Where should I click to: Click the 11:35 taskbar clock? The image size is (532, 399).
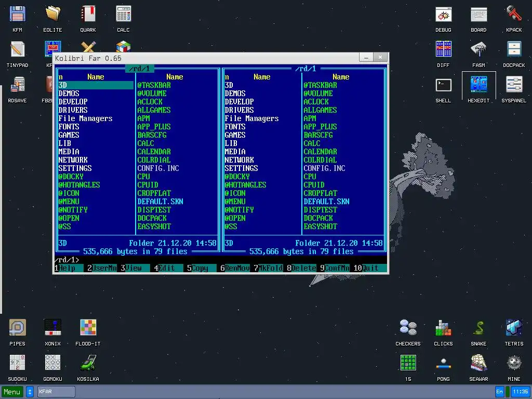[521, 392]
